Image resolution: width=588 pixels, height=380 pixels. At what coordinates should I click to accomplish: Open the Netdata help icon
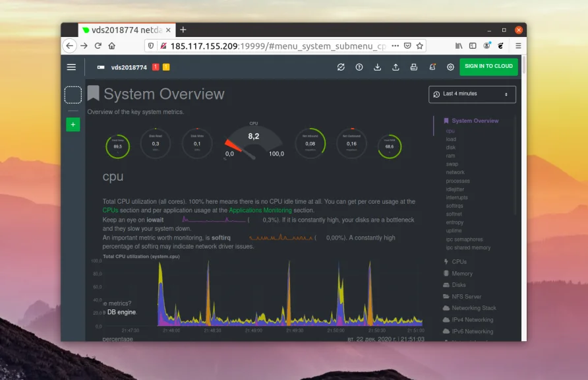[x=359, y=67]
